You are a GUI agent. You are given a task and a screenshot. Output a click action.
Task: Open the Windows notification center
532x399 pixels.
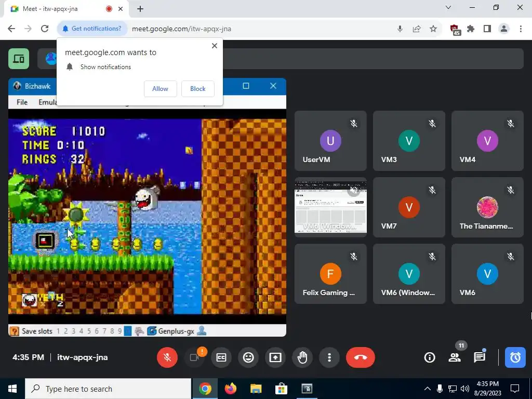[515, 389]
